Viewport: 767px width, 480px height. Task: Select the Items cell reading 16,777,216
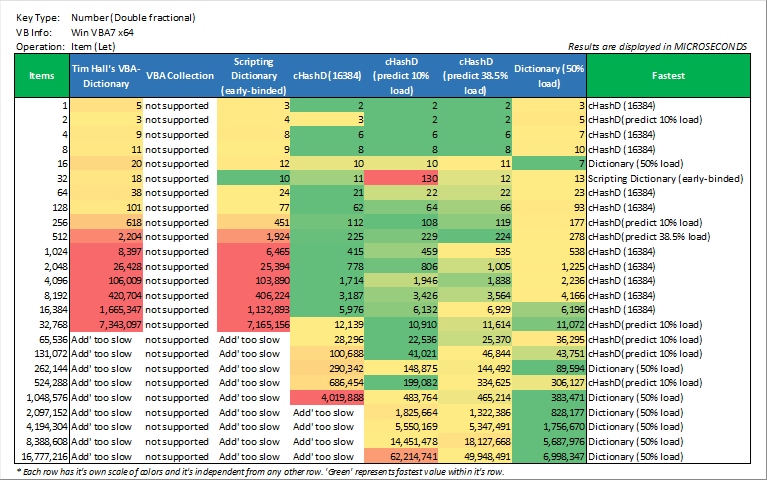(x=42, y=455)
